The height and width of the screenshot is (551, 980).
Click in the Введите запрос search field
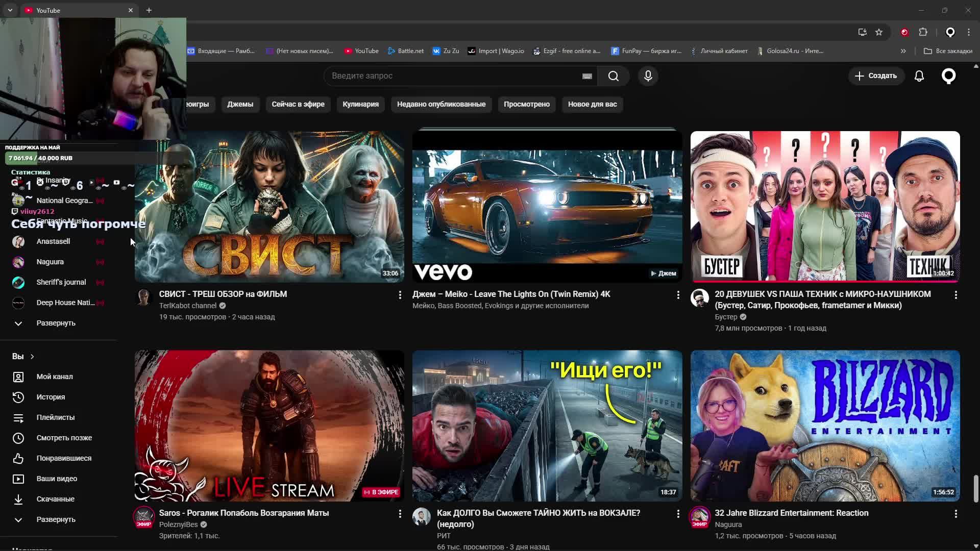[x=449, y=76]
